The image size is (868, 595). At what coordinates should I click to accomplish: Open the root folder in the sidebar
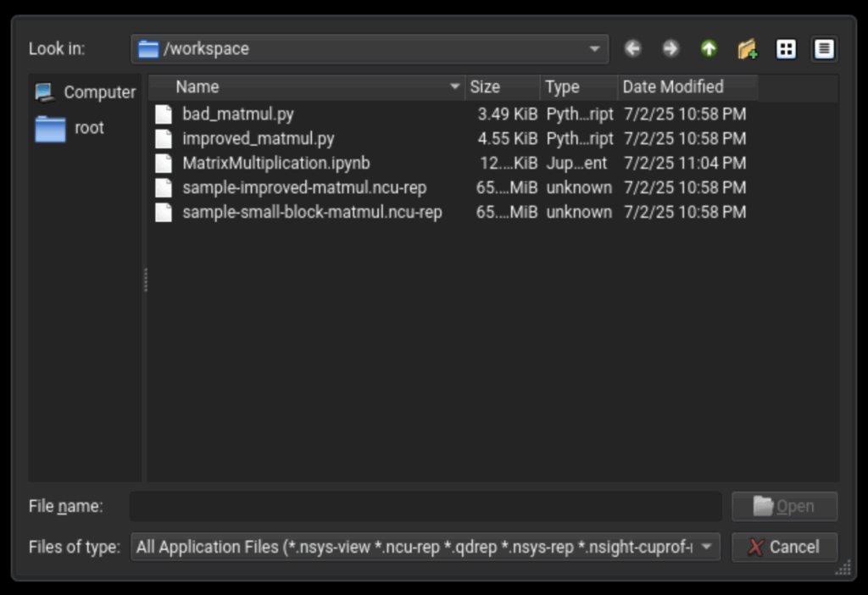tap(75, 128)
